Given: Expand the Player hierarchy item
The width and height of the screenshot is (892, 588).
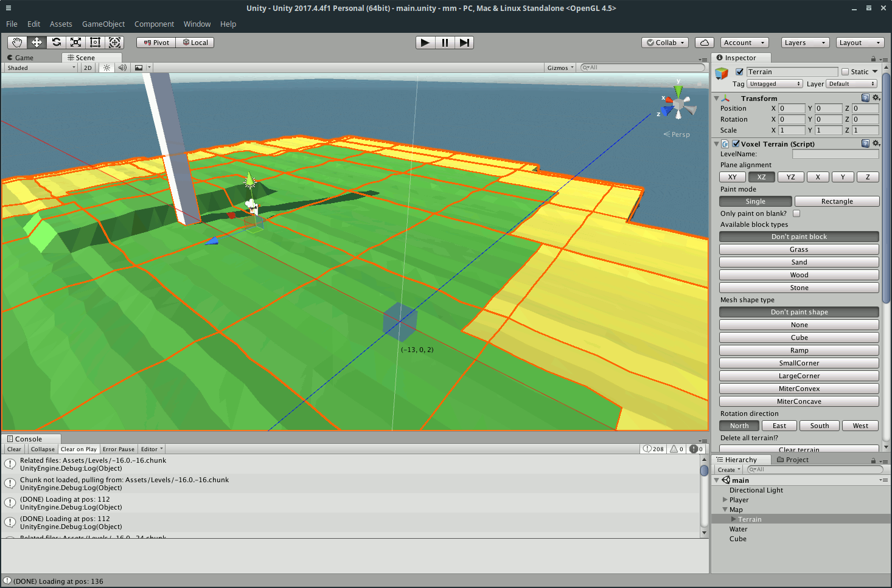Looking at the screenshot, I should point(725,500).
